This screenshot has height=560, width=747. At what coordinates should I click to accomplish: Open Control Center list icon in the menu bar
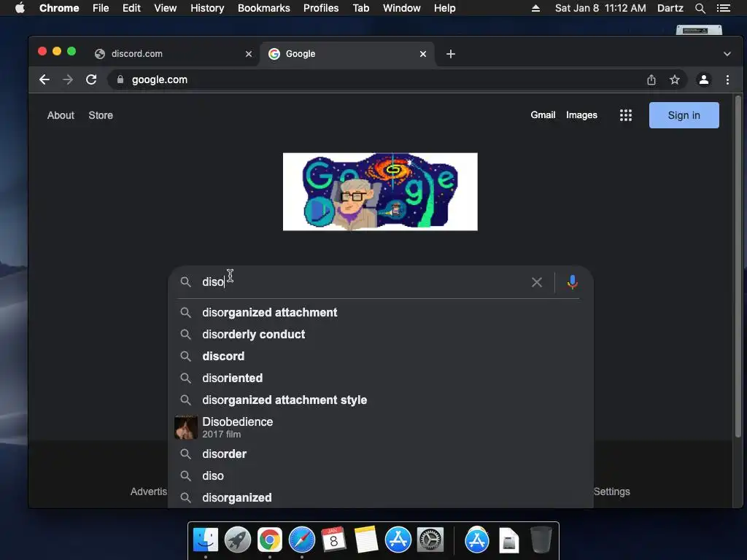(724, 8)
